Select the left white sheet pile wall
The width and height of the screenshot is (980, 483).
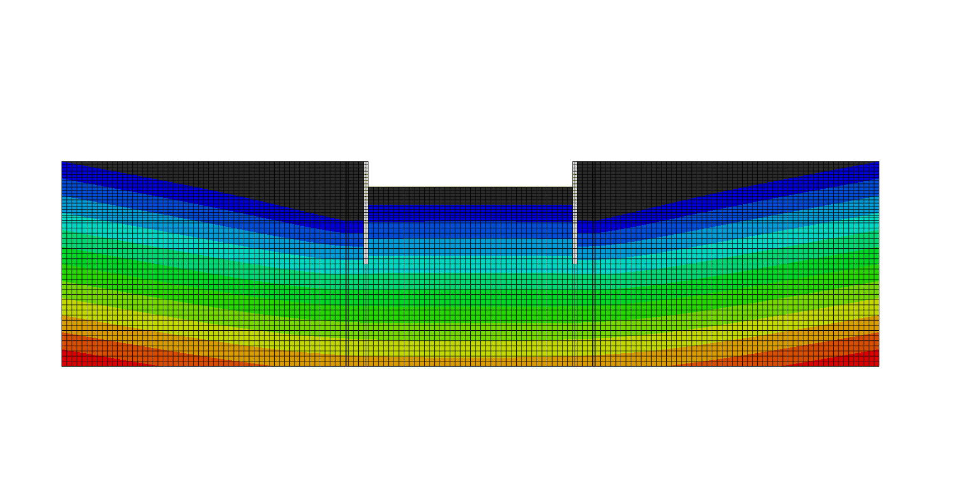366,212
